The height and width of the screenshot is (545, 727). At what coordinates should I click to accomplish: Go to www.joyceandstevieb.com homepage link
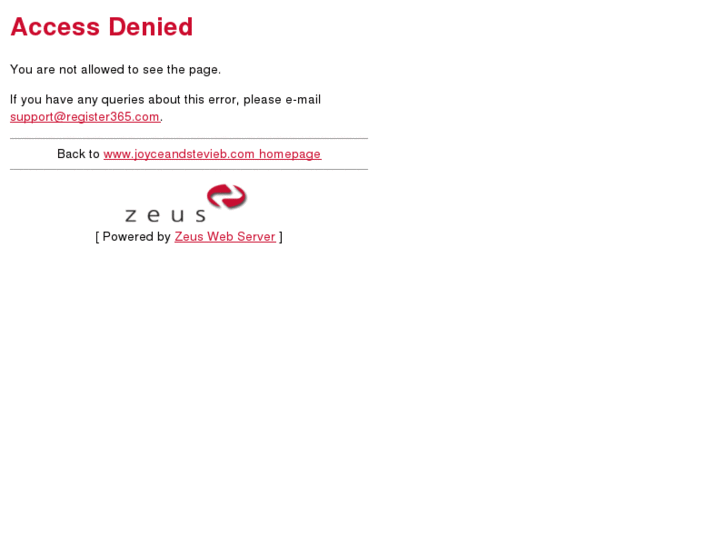tap(212, 154)
